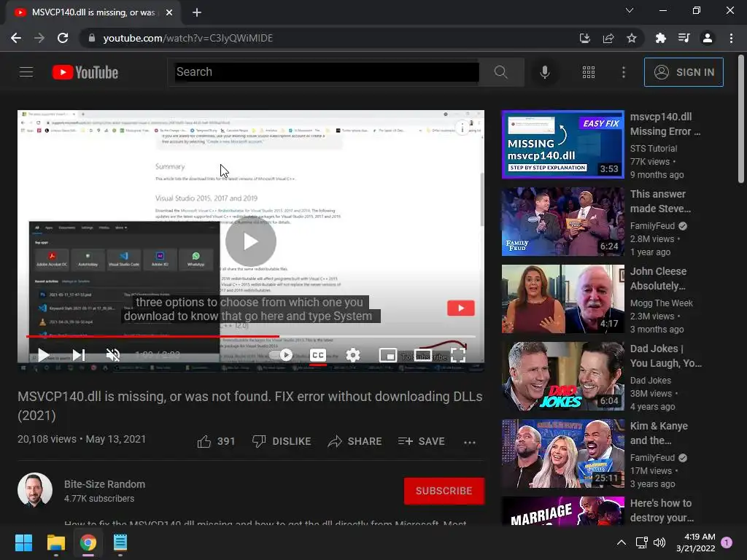
Task: Activate the miniplayer
Action: (x=388, y=355)
